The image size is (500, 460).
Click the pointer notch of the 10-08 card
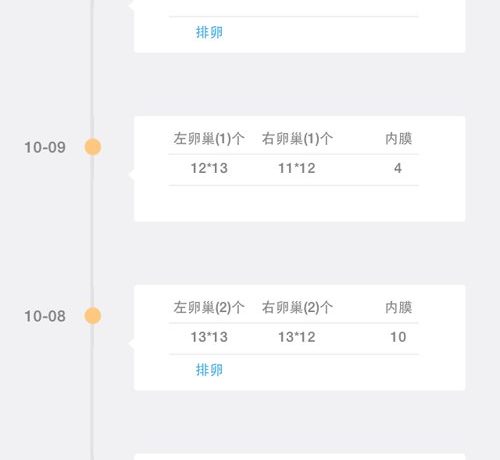(x=131, y=343)
